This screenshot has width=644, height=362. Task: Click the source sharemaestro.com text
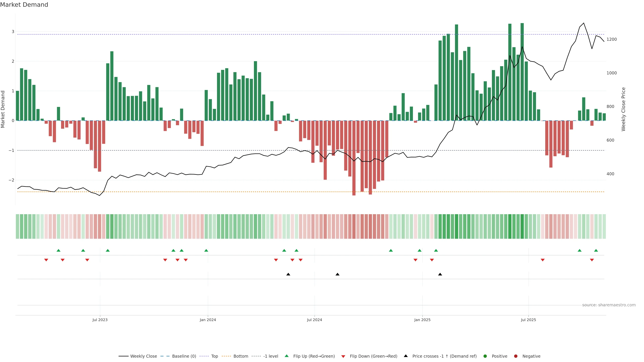(609, 305)
